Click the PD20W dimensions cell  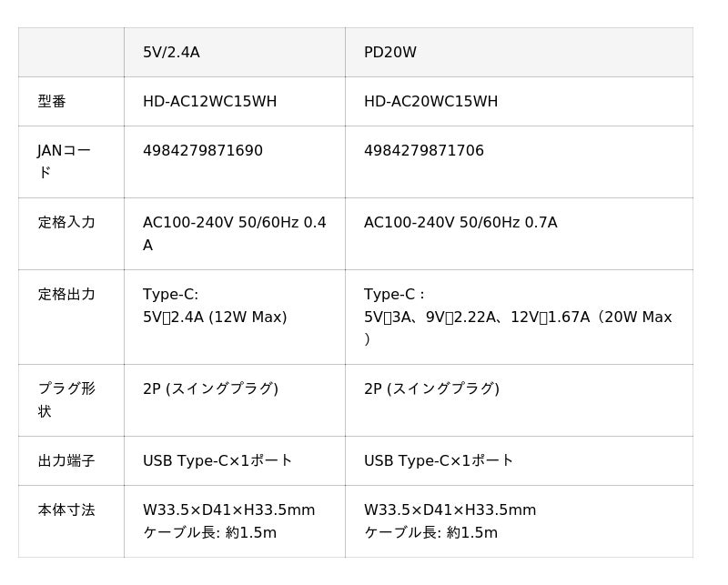pos(450,521)
